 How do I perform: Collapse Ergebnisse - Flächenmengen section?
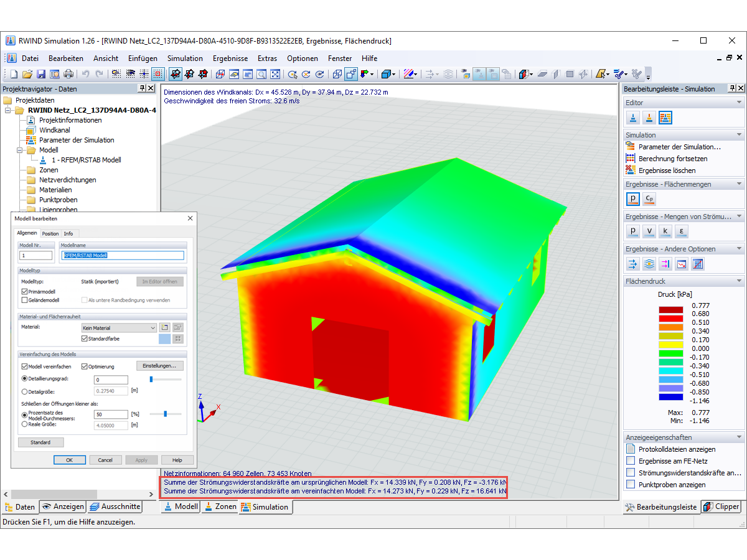click(739, 184)
